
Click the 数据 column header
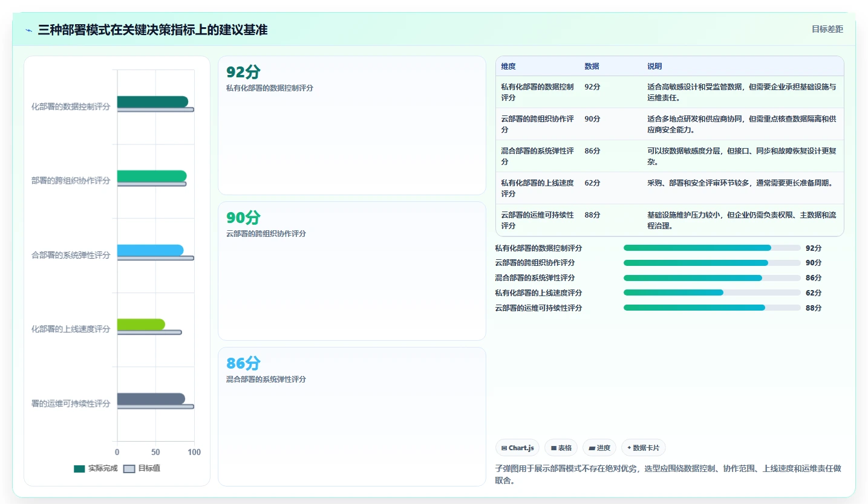tap(592, 66)
